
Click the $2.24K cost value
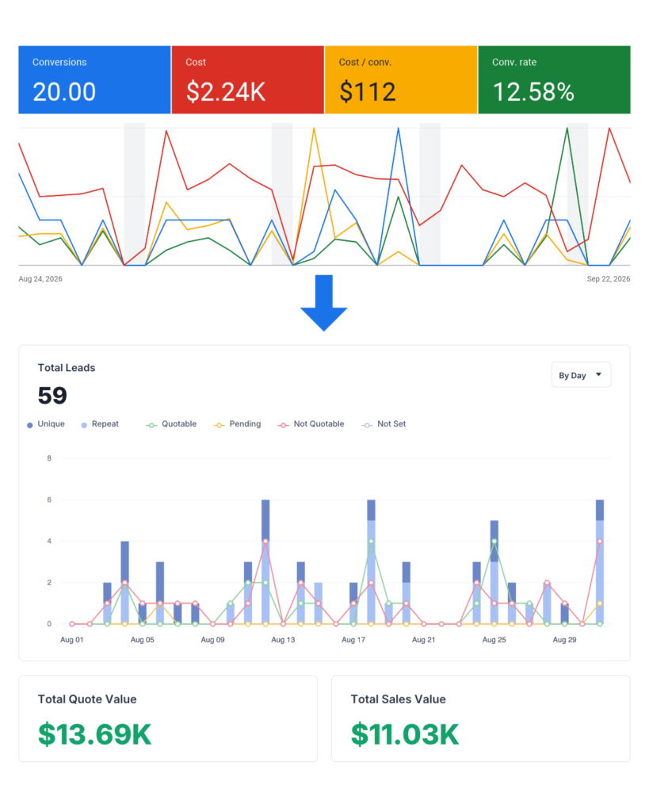226,92
